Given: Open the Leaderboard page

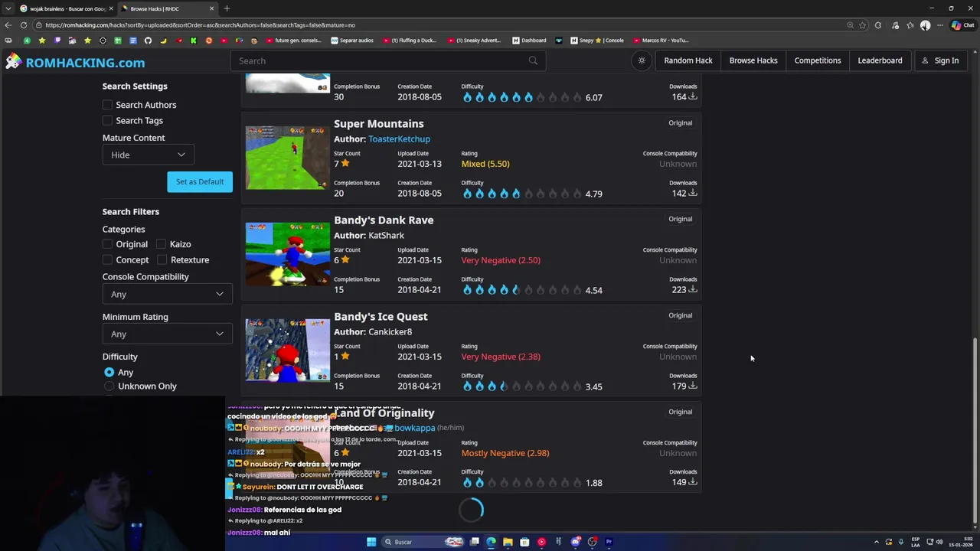Looking at the screenshot, I should [x=880, y=60].
